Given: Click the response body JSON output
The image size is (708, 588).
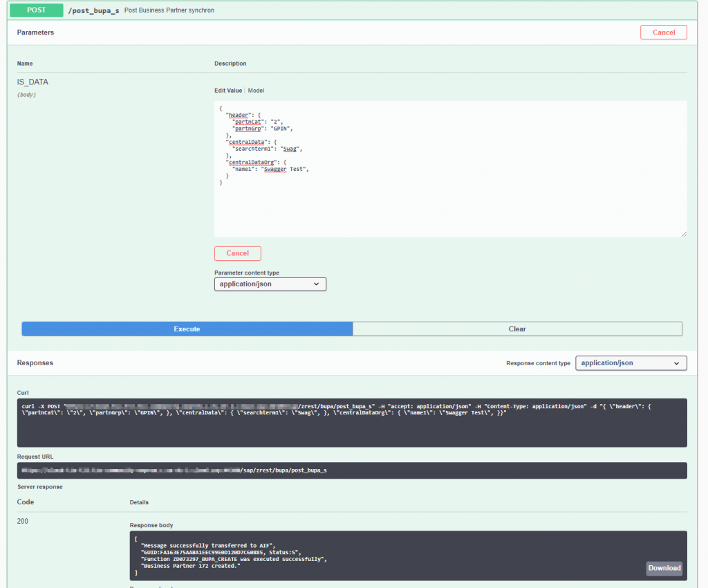Looking at the screenshot, I should click(x=408, y=555).
